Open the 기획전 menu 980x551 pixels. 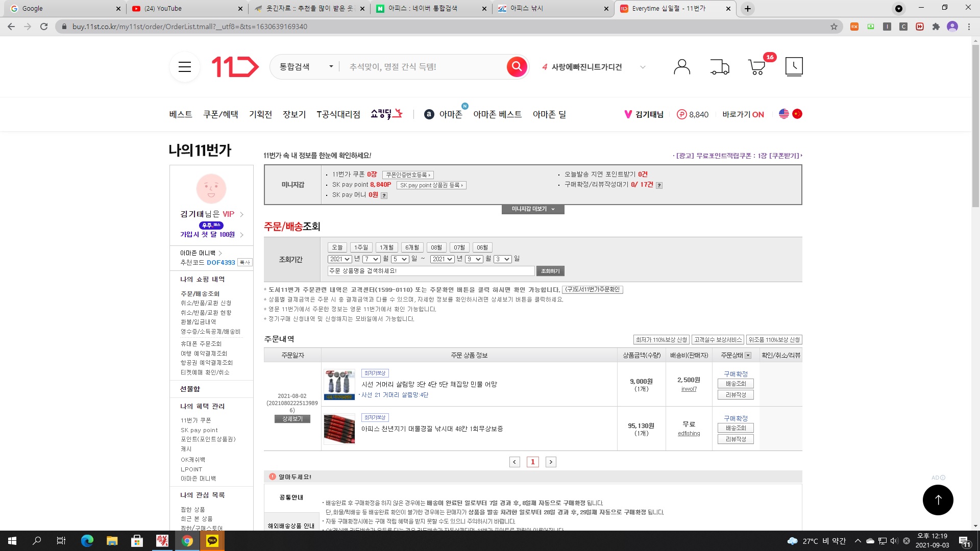pos(260,114)
